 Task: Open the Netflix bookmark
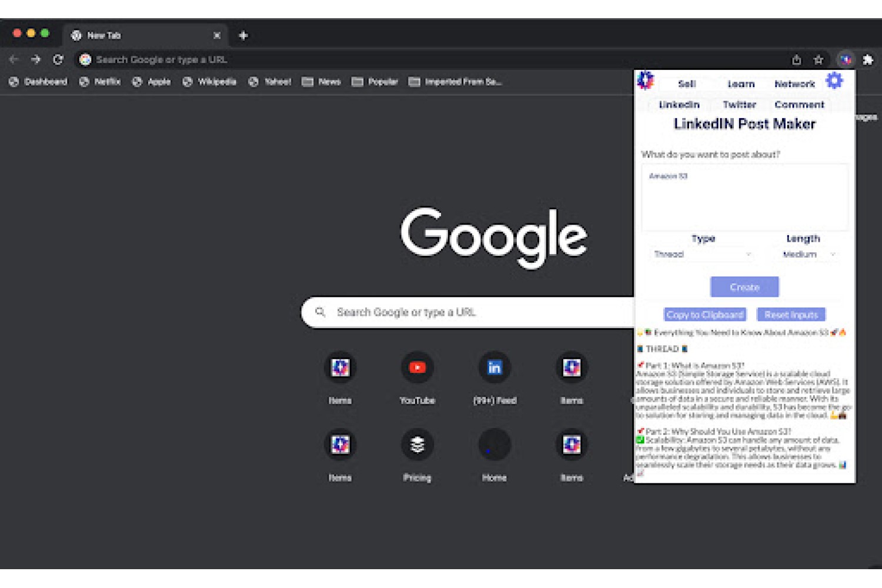pos(100,82)
